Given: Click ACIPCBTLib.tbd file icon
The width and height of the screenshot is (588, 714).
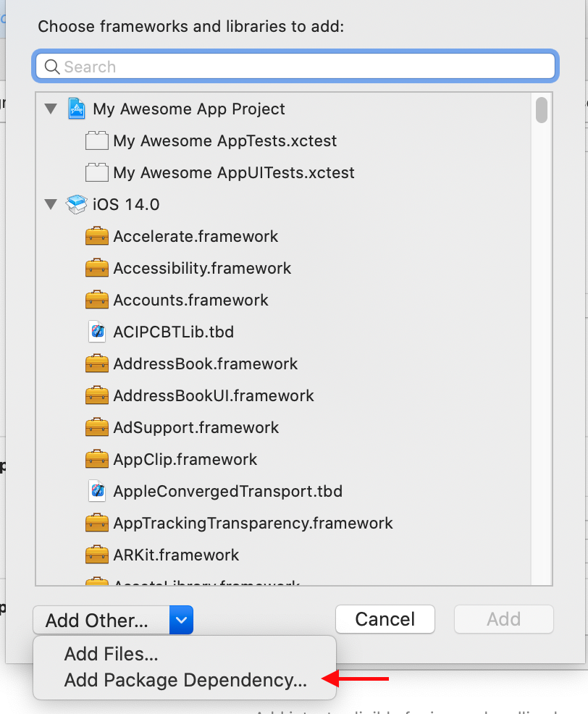Looking at the screenshot, I should click(97, 332).
